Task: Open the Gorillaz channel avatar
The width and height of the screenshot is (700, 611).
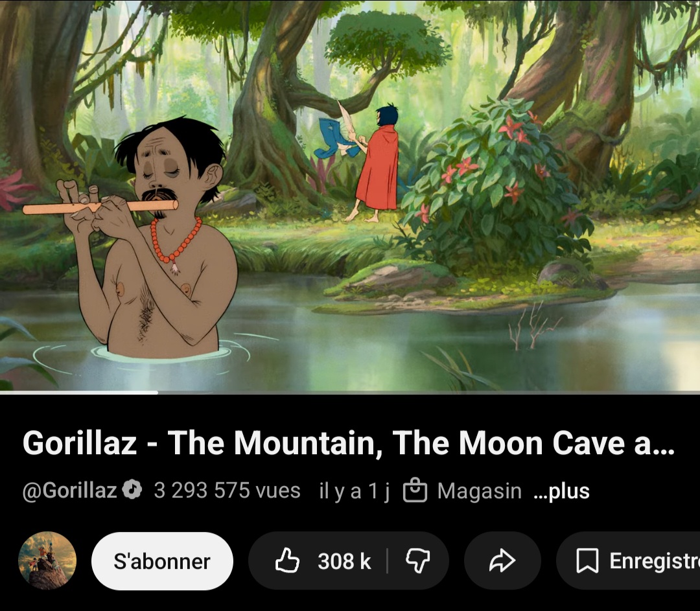Action: click(x=47, y=560)
